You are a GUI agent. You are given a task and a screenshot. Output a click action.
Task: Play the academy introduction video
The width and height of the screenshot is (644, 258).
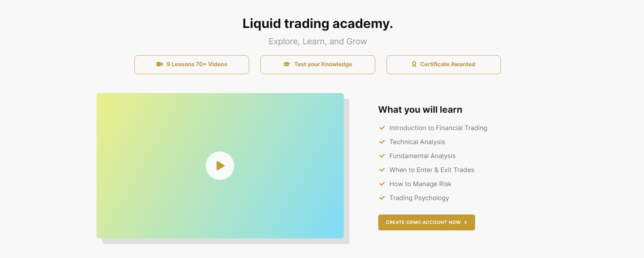coord(220,165)
